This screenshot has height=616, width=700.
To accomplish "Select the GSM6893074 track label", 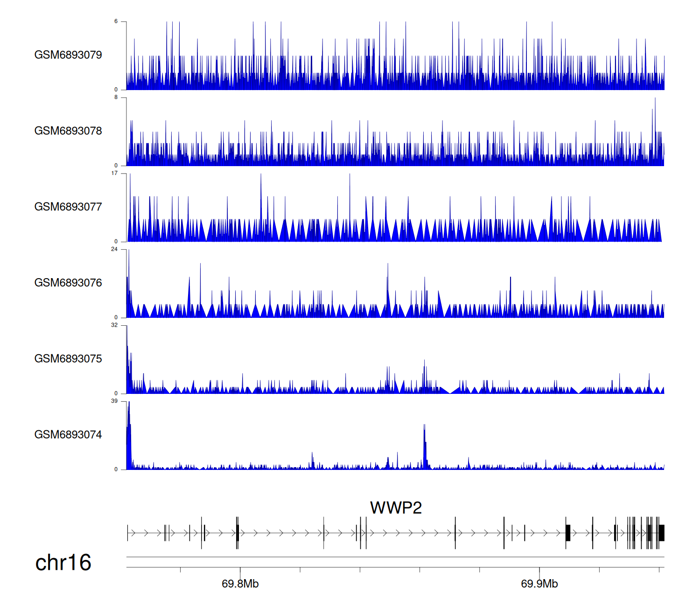I will tap(68, 435).
